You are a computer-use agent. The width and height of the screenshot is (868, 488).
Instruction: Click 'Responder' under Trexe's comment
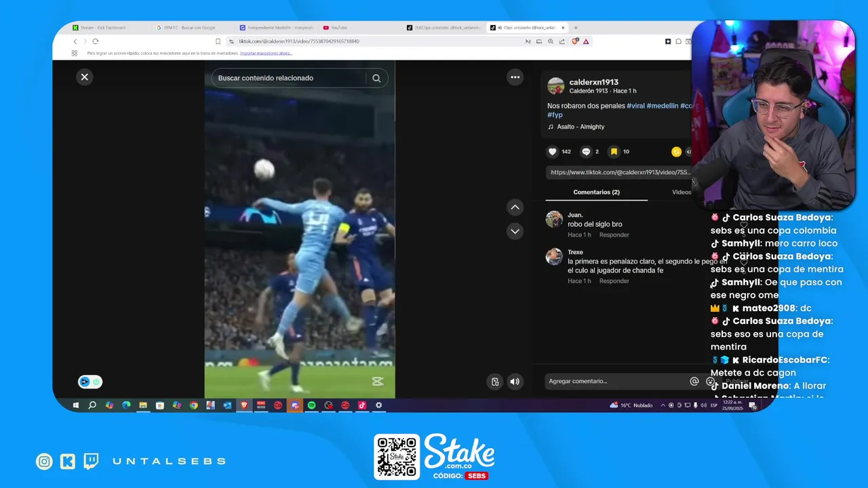click(614, 281)
